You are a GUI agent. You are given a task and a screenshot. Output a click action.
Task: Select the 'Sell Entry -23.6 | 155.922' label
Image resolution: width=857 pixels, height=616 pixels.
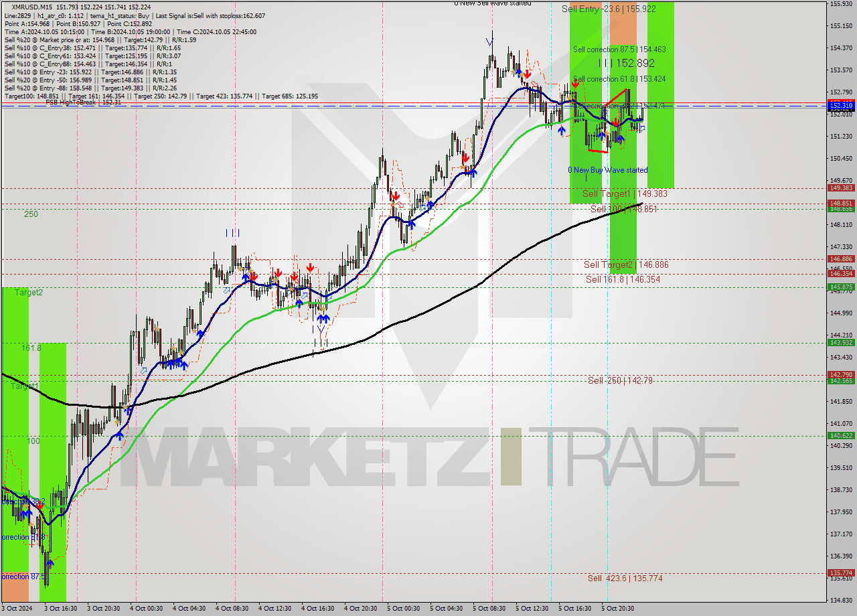click(609, 9)
